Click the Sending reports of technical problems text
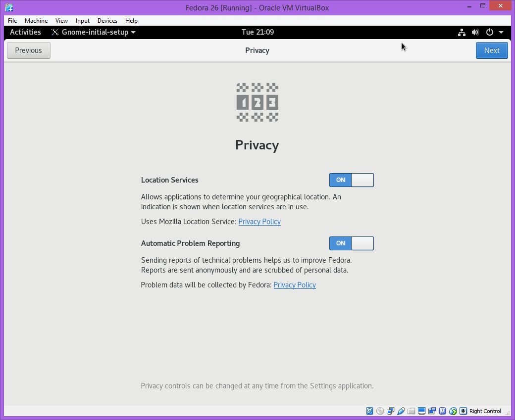 (246, 265)
